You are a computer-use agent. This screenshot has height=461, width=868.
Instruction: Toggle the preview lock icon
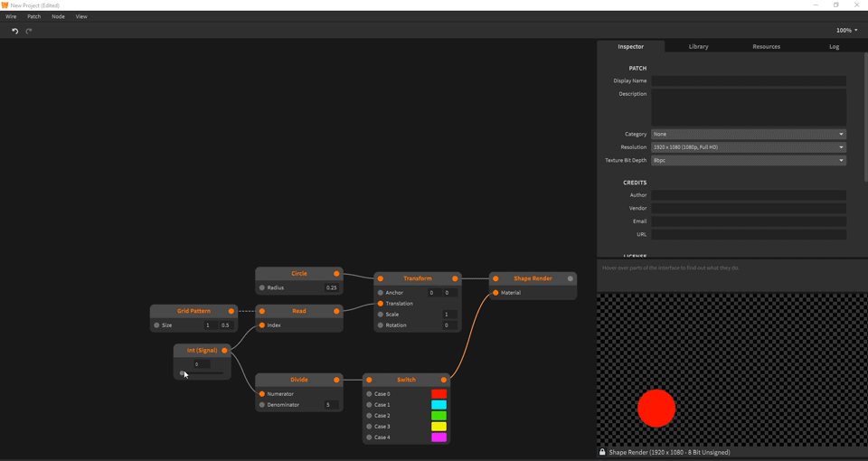tap(602, 452)
